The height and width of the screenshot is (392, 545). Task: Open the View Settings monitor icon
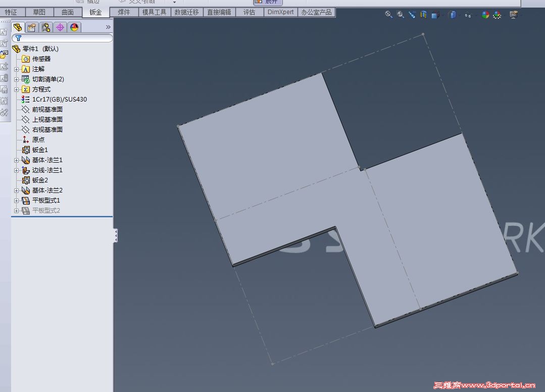pos(514,15)
